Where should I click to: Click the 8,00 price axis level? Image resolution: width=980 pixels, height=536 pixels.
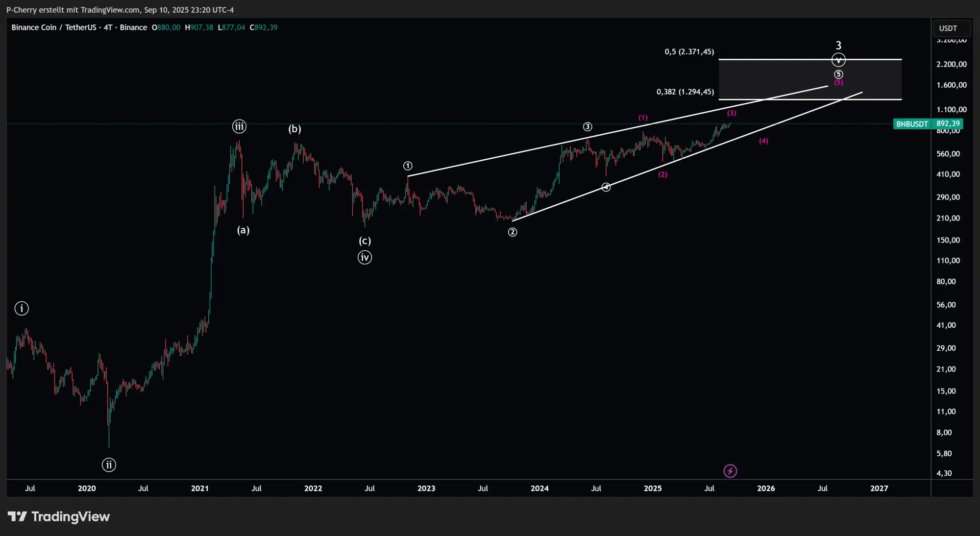(944, 433)
